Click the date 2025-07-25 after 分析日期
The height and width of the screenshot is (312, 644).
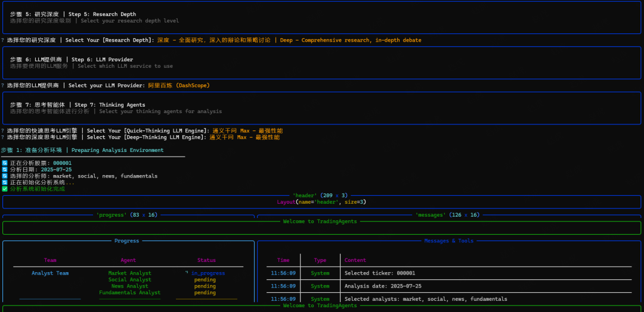56,169
